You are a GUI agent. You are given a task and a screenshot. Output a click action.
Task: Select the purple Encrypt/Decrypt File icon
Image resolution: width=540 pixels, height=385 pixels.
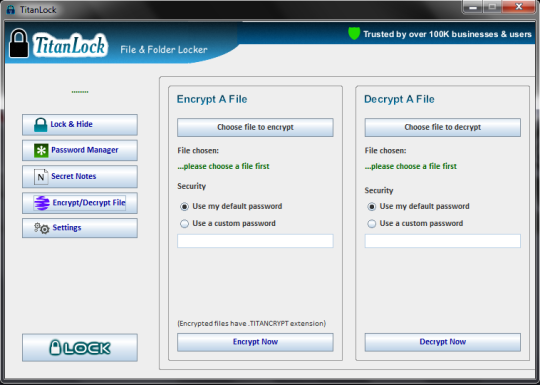coord(41,203)
